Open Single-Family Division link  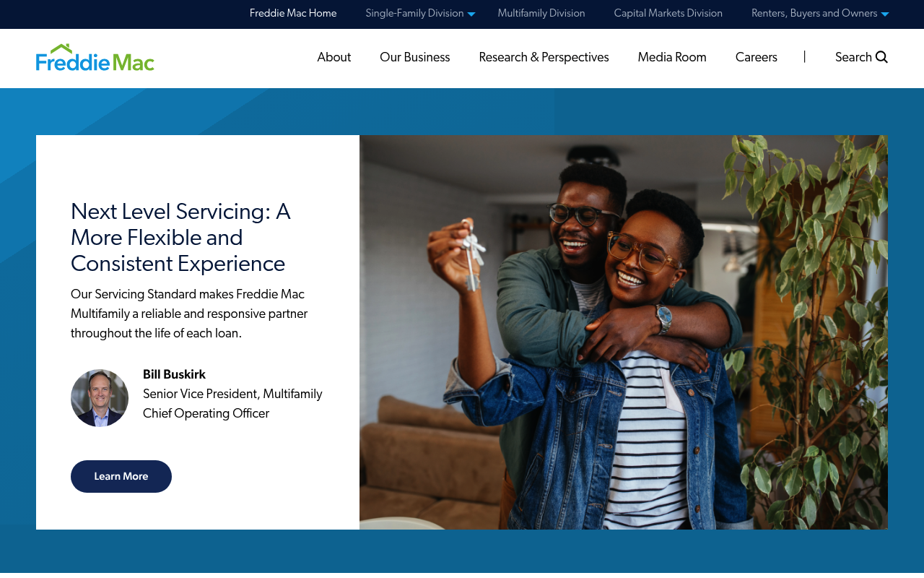[x=414, y=14]
